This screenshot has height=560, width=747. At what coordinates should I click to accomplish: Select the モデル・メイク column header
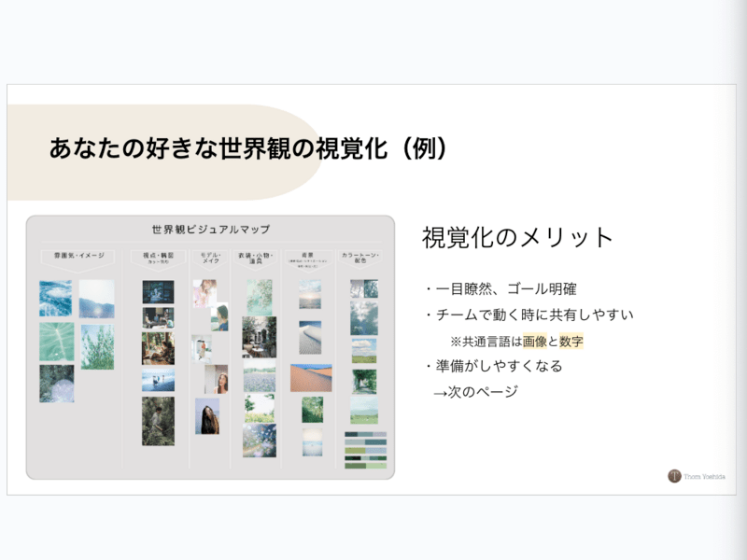click(x=211, y=258)
